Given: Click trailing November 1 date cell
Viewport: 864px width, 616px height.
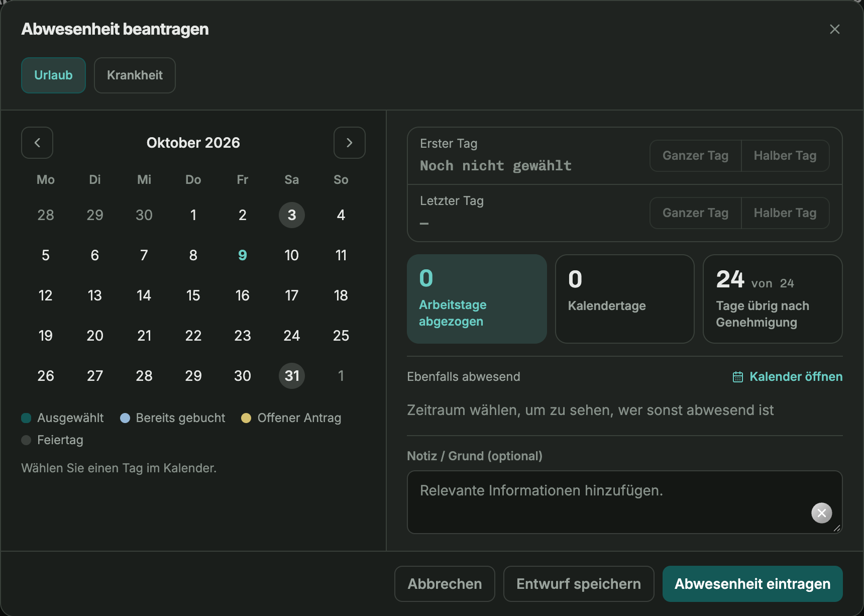Looking at the screenshot, I should 341,376.
